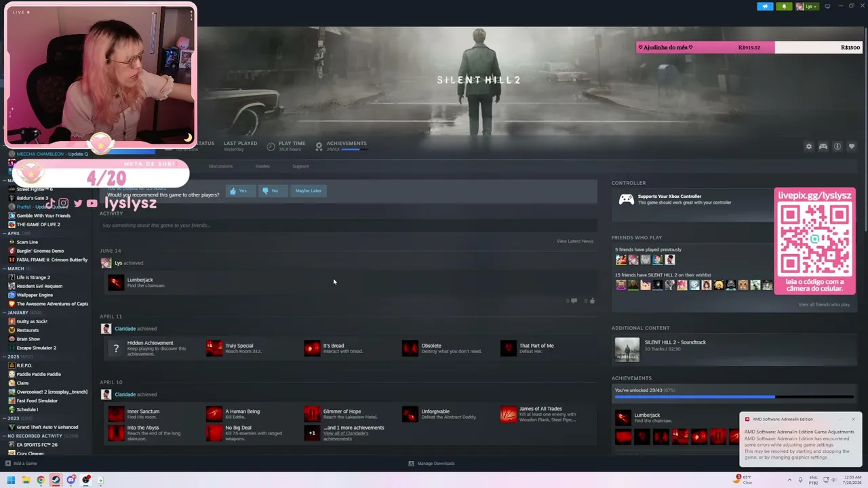Open View Latest News link
Screen dimensions: 868x488
(x=574, y=241)
